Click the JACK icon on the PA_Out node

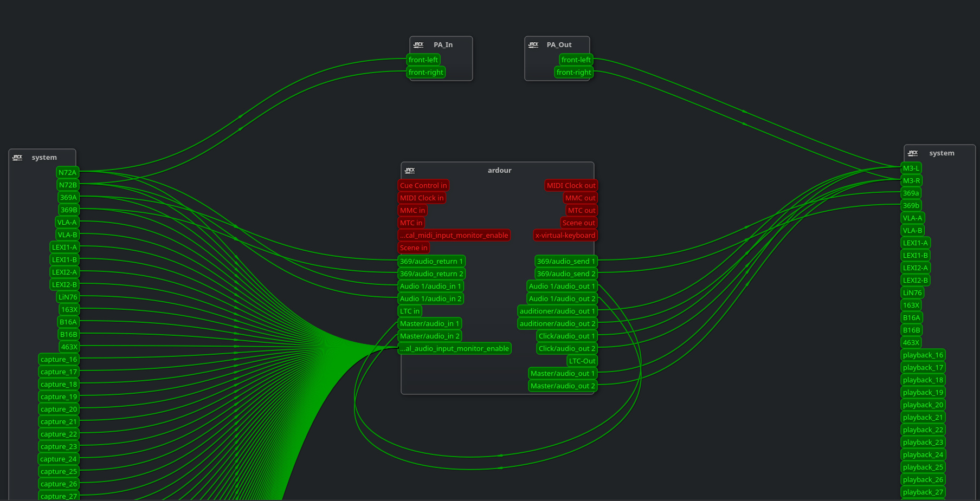click(x=533, y=45)
